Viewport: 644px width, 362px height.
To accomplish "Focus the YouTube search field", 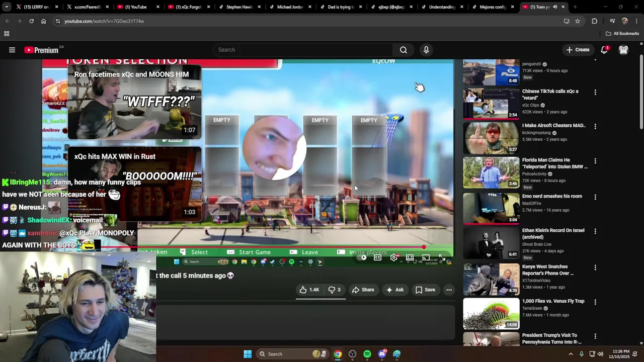I will pyautogui.click(x=303, y=50).
